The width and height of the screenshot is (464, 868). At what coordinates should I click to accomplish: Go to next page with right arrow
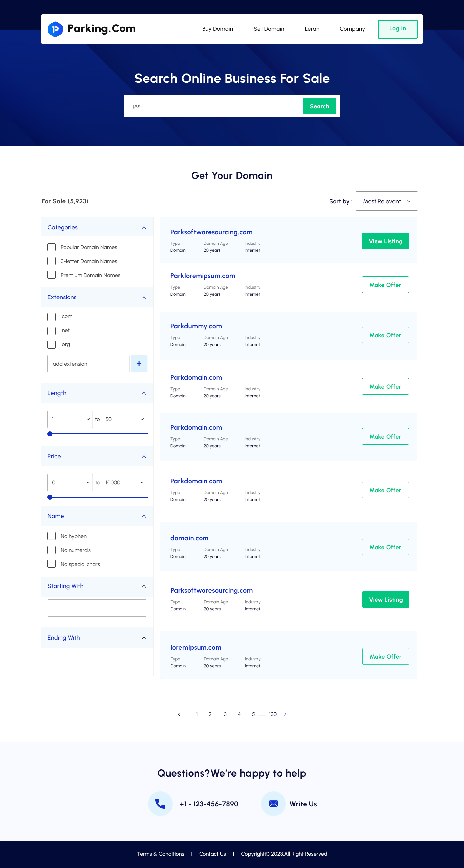285,714
